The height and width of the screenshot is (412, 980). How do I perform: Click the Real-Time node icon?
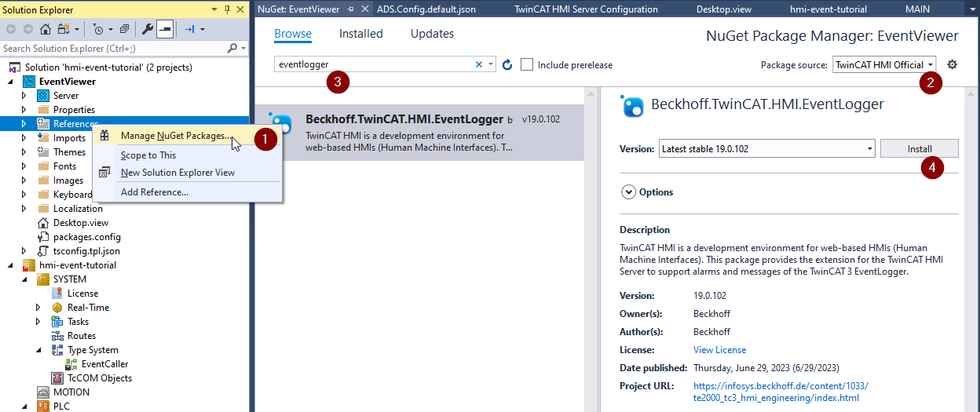pos(58,308)
